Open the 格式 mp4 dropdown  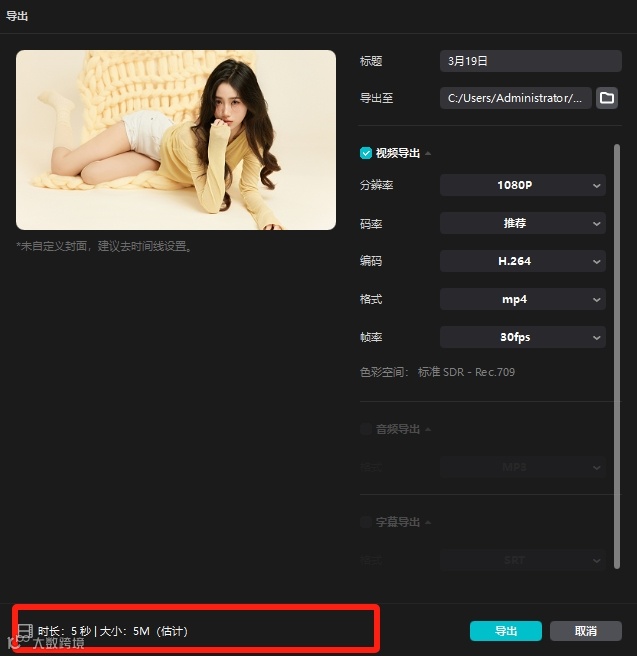tap(522, 299)
